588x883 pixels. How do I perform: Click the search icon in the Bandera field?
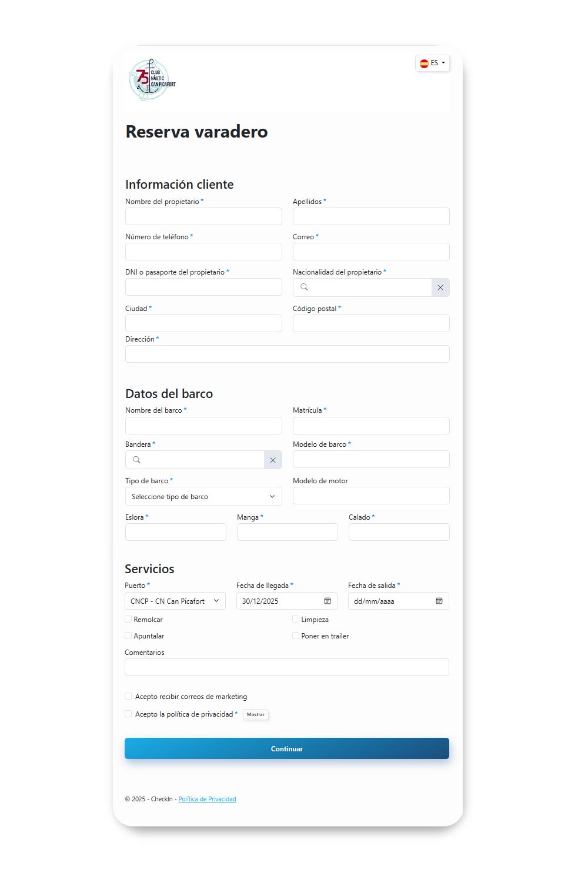click(x=136, y=460)
